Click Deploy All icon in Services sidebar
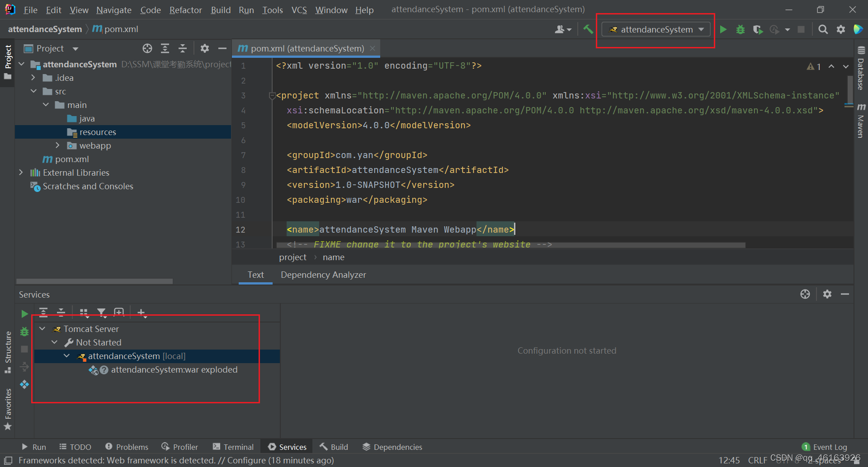Image resolution: width=868 pixels, height=467 pixels. (x=24, y=384)
